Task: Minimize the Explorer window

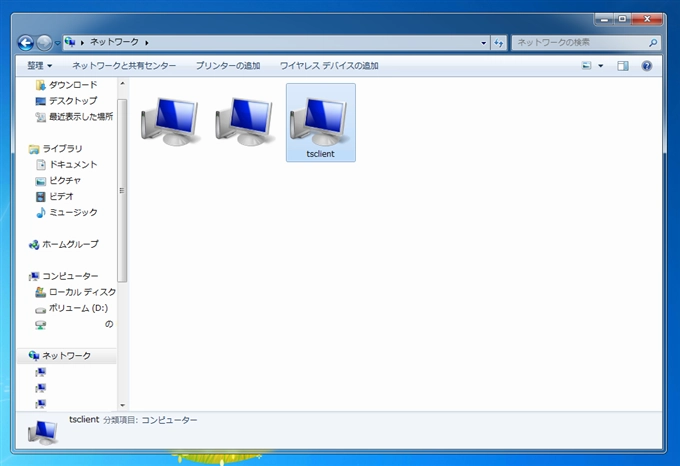Action: [605, 19]
